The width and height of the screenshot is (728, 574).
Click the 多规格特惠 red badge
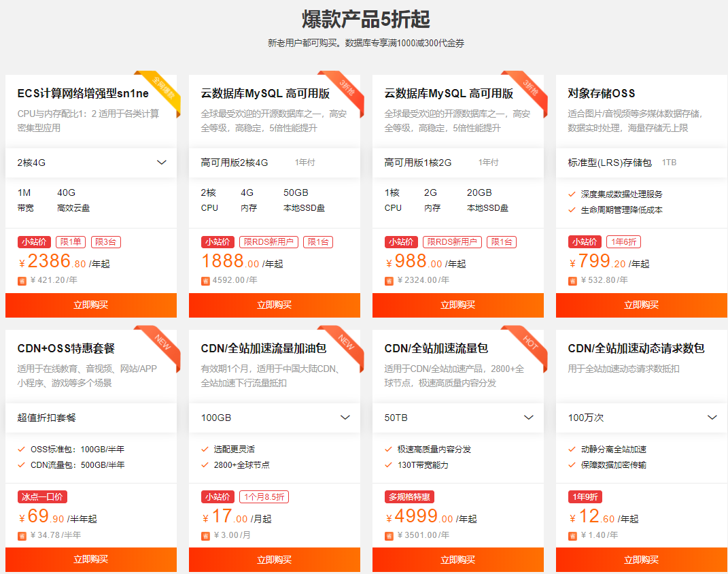(410, 497)
